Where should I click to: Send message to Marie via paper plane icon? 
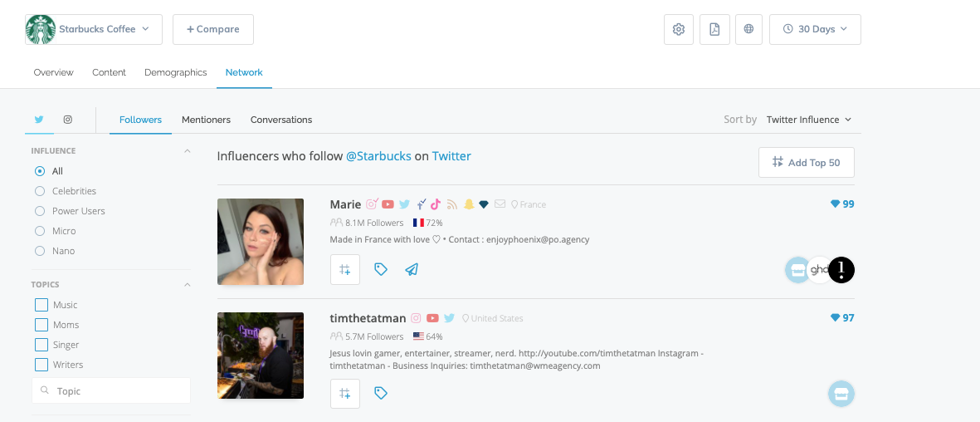tap(412, 269)
